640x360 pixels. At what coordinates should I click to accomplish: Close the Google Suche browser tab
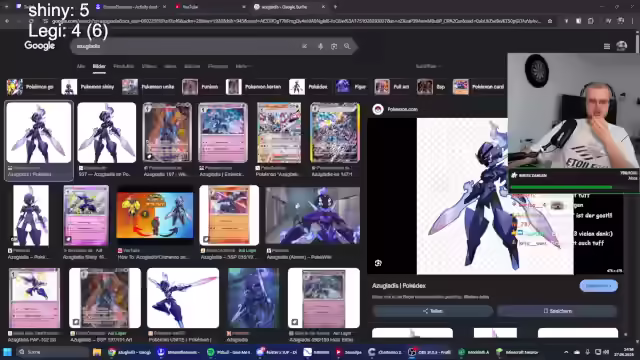click(x=323, y=7)
